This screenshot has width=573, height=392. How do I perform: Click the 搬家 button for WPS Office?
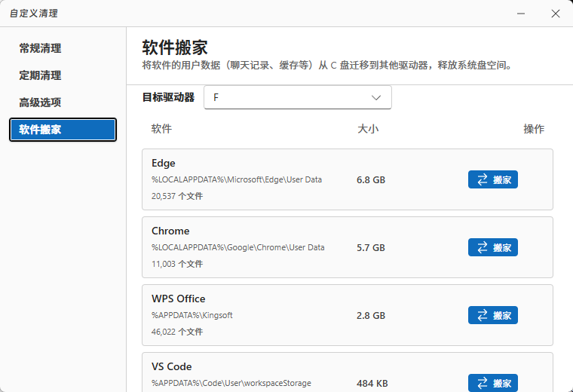click(x=492, y=315)
